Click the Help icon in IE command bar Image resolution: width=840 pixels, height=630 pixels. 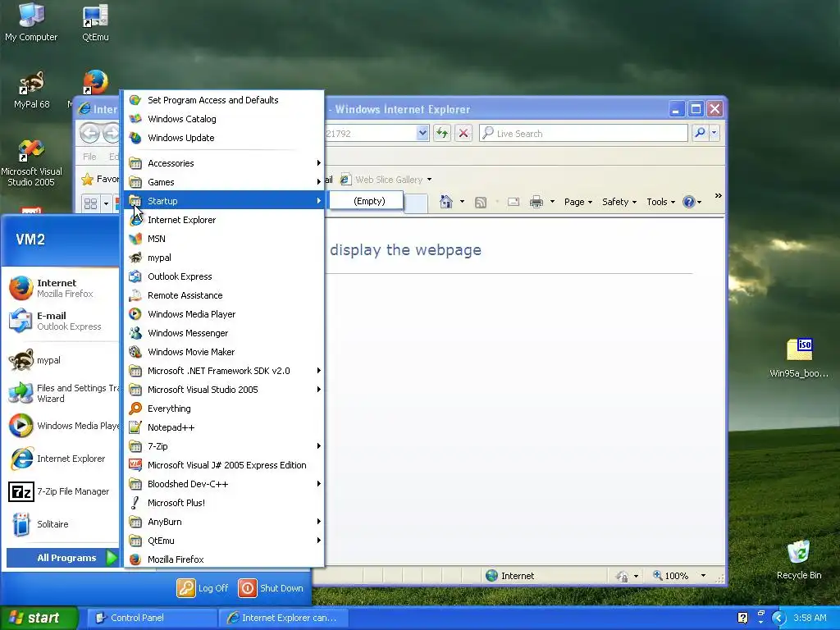pyautogui.click(x=689, y=202)
